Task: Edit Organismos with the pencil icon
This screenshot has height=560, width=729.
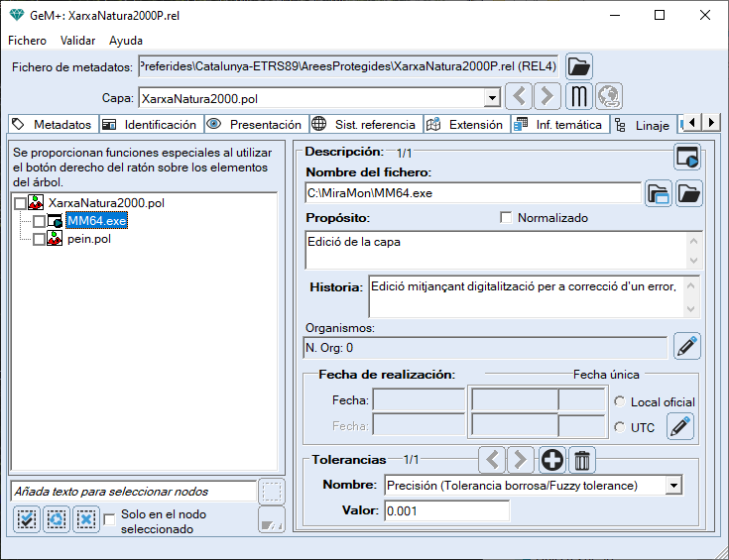Action: coord(687,346)
